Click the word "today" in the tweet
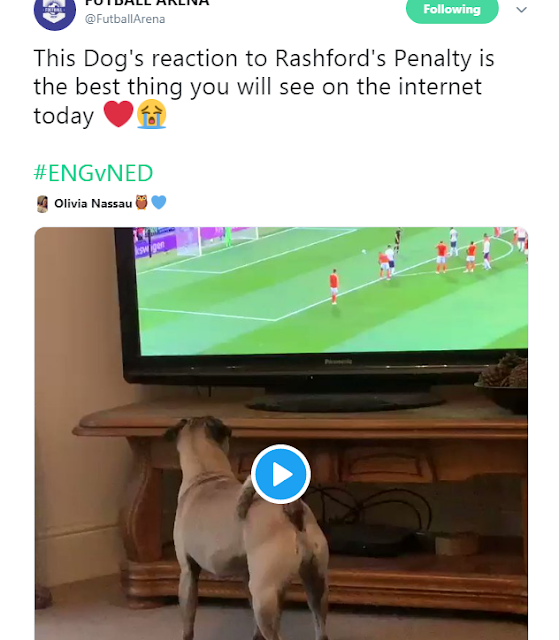This screenshot has height=640, width=559. (x=64, y=116)
